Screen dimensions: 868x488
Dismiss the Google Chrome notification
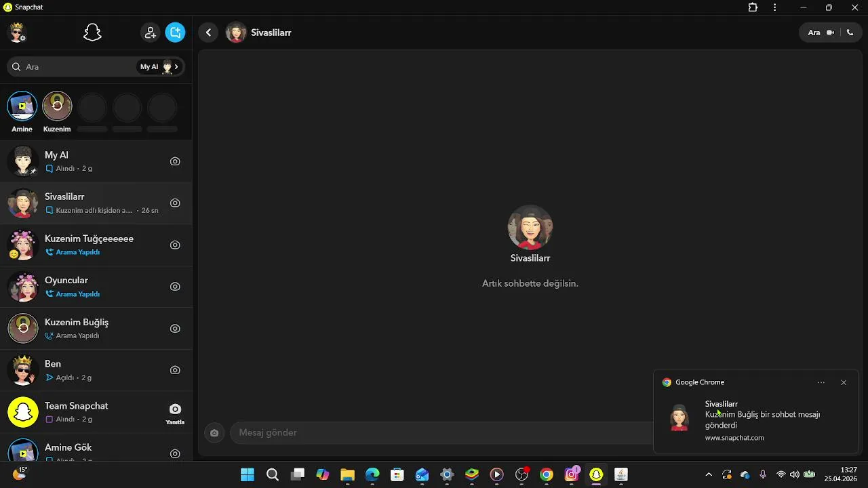pos(844,382)
